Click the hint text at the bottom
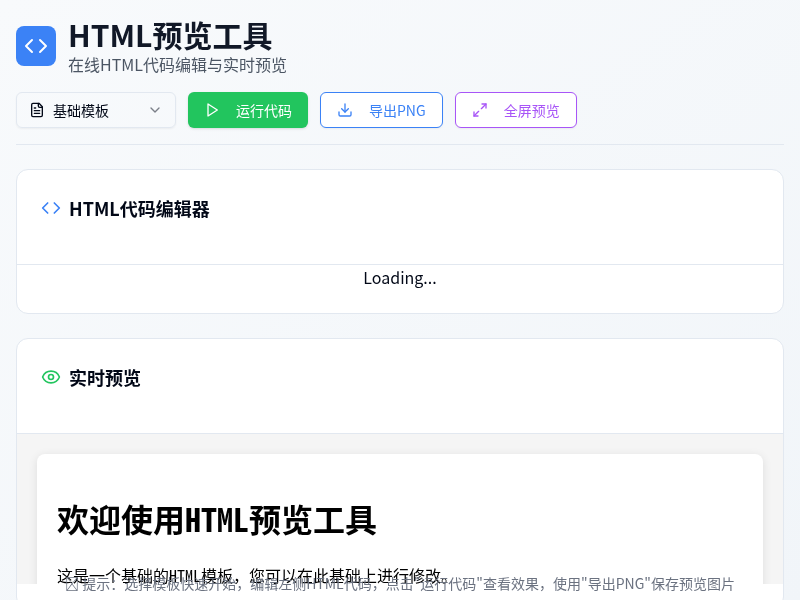This screenshot has height=600, width=800. (400, 584)
